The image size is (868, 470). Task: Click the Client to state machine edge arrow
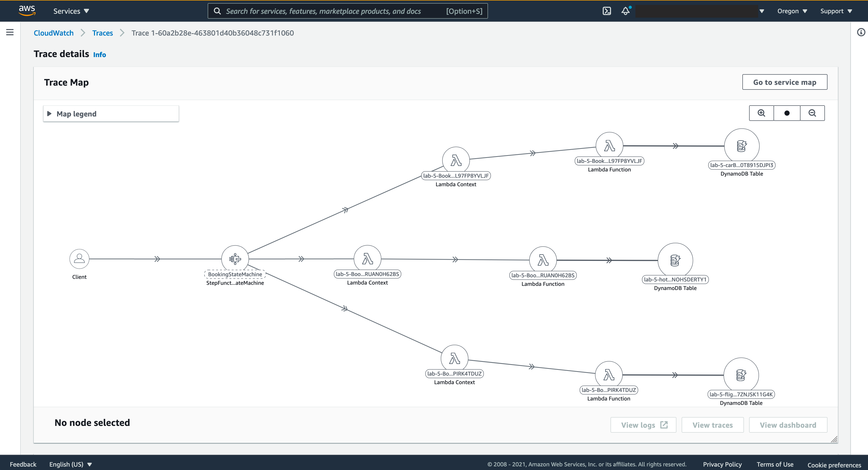[157, 259]
